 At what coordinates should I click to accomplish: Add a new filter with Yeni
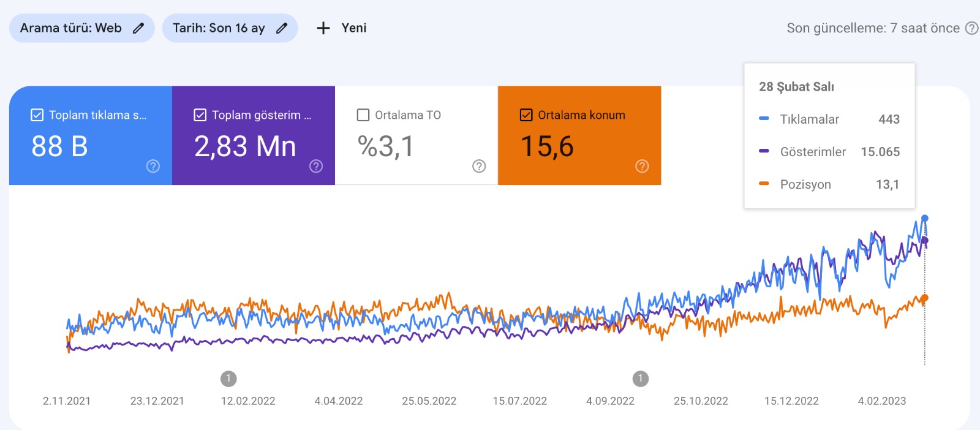(x=342, y=28)
